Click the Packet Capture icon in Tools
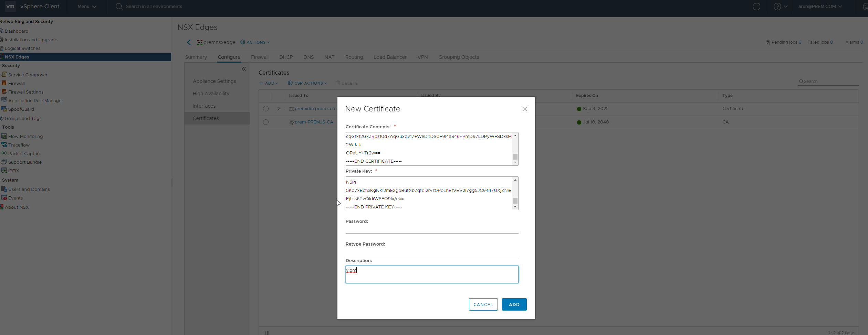This screenshot has width=868, height=335. pyautogui.click(x=4, y=153)
